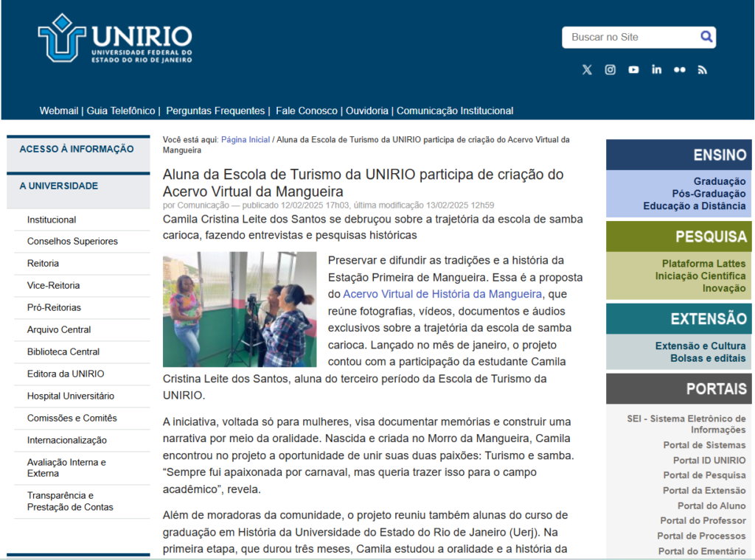Open SEI - Sistema Eletrônico de Informações
Image resolution: width=755 pixels, height=560 pixels.
tap(686, 424)
